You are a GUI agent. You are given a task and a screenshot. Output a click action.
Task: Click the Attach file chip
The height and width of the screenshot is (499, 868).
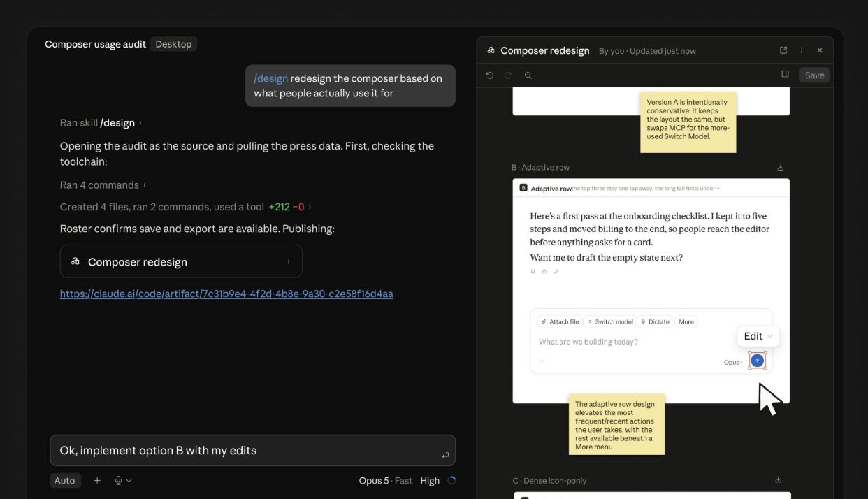pos(559,321)
